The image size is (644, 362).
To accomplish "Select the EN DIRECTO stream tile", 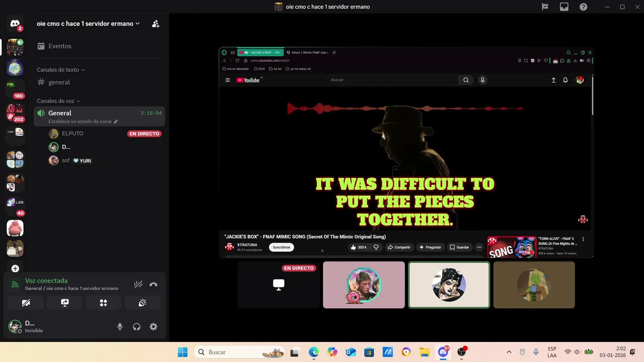I will pos(279,285).
